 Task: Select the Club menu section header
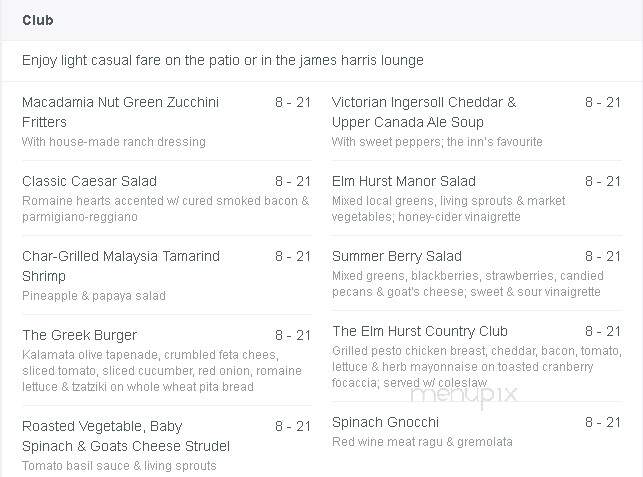pos(38,20)
